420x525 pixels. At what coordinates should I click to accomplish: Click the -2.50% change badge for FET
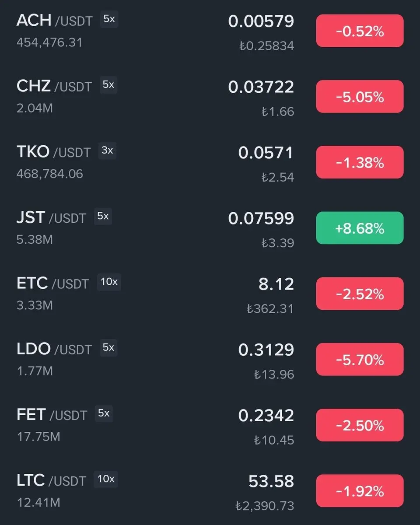(360, 425)
